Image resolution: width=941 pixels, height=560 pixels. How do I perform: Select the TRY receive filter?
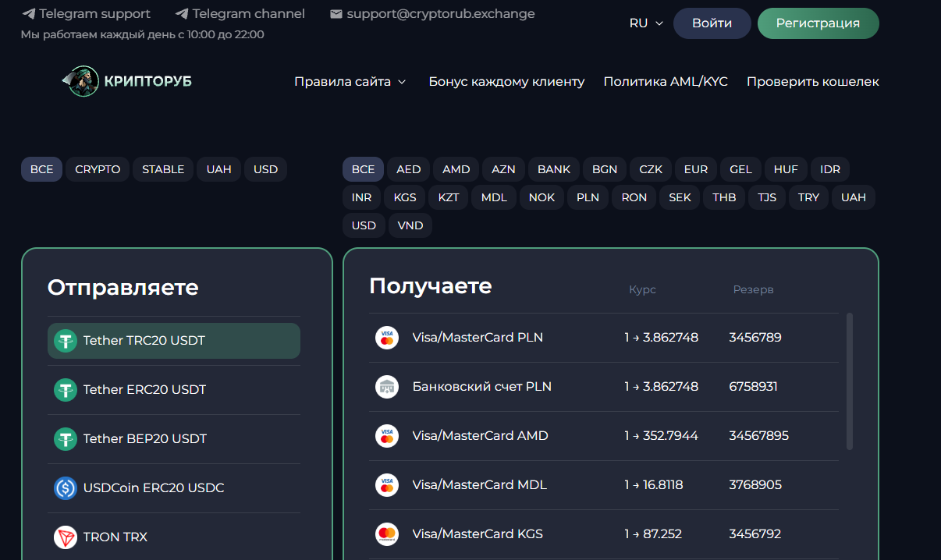pos(809,197)
